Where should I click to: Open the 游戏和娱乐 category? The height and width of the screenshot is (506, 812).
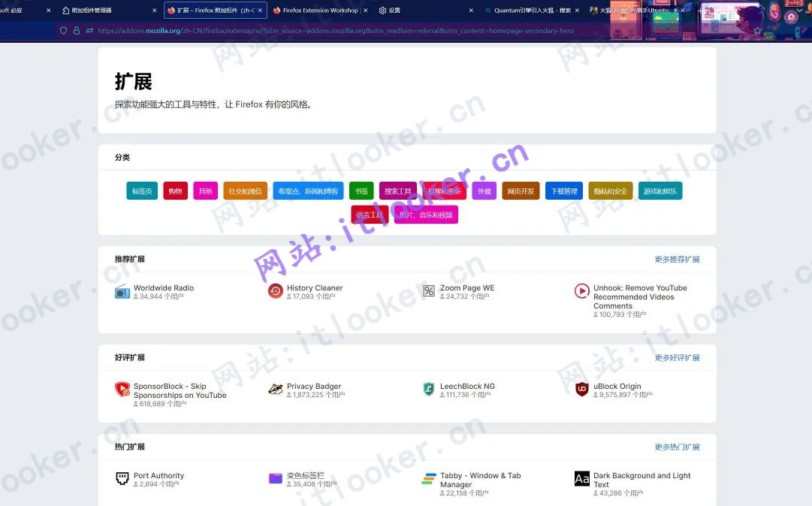click(660, 191)
